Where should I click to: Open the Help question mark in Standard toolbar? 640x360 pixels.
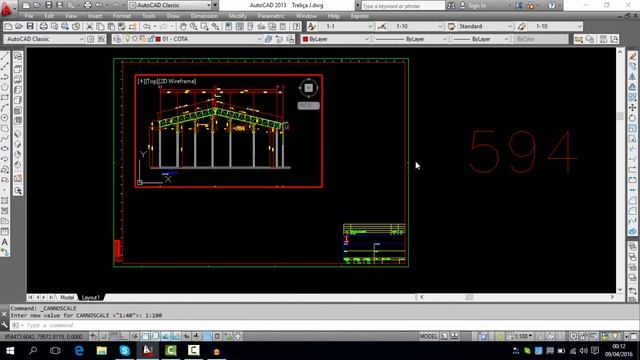point(297,27)
